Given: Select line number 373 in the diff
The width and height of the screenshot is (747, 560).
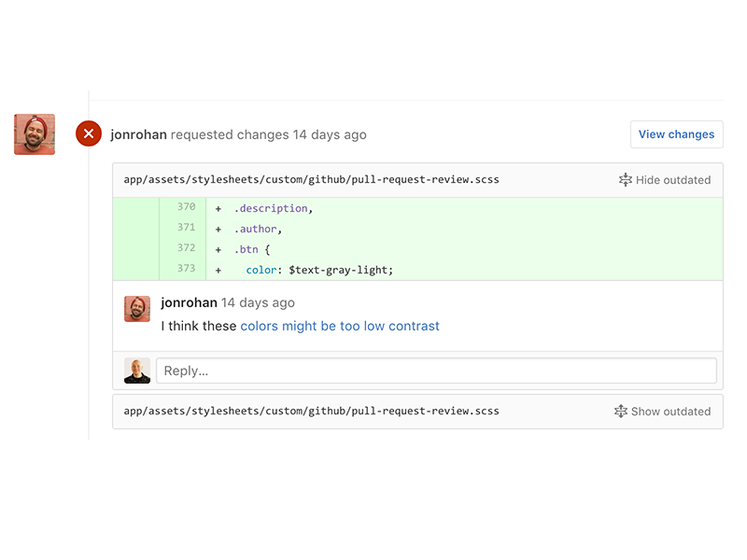Looking at the screenshot, I should pyautogui.click(x=186, y=269).
